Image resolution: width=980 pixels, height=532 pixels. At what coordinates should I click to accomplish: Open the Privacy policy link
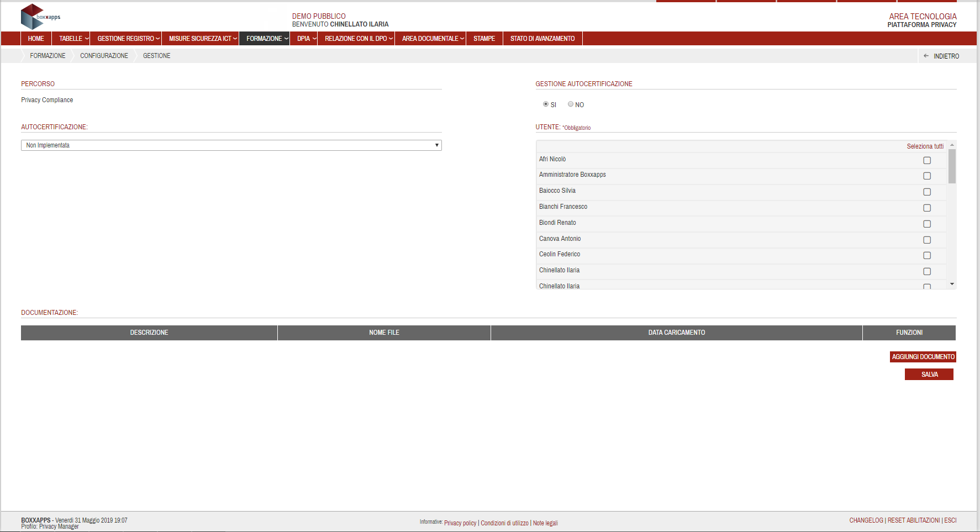(460, 523)
